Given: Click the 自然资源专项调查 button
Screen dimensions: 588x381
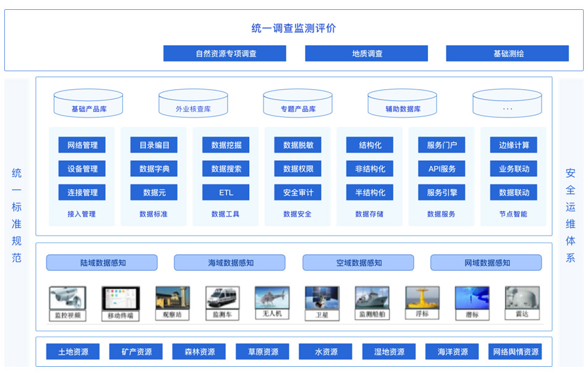Looking at the screenshot, I should [224, 54].
